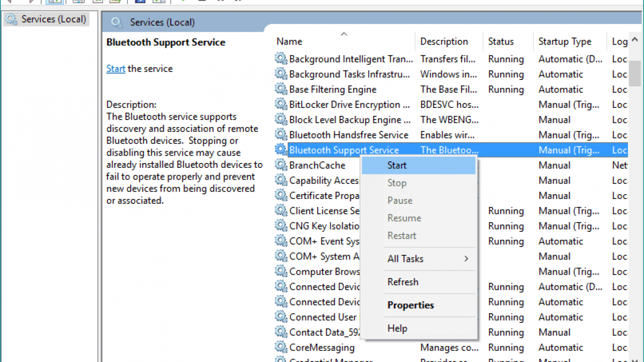Select the Background Tasks Infrastructure service name
Screen dimensions: 644x362
[349, 74]
